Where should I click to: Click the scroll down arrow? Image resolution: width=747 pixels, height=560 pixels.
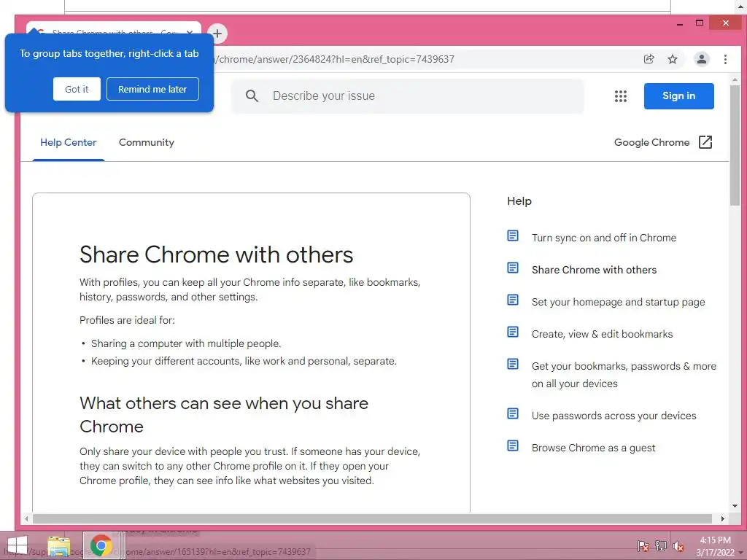[x=735, y=506]
